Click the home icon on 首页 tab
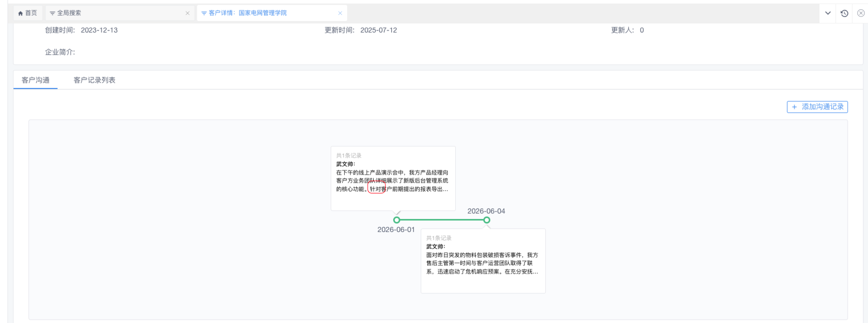This screenshot has height=323, width=868. pyautogui.click(x=21, y=13)
